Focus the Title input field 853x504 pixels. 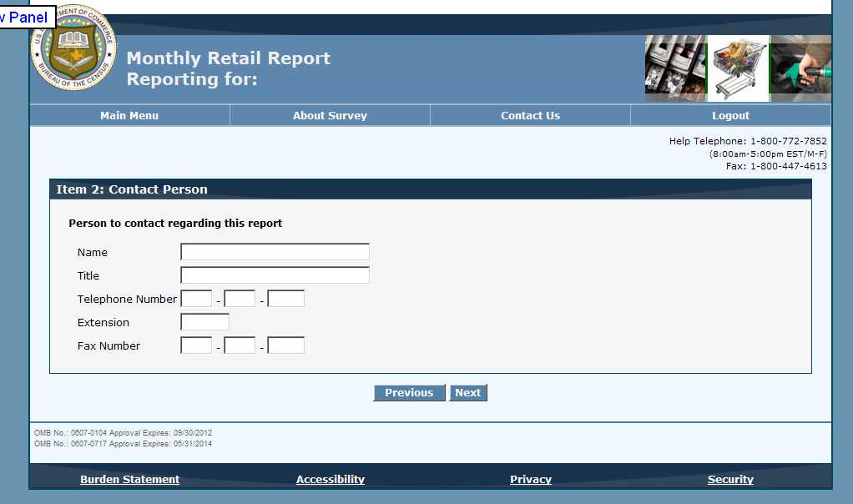pyautogui.click(x=275, y=275)
